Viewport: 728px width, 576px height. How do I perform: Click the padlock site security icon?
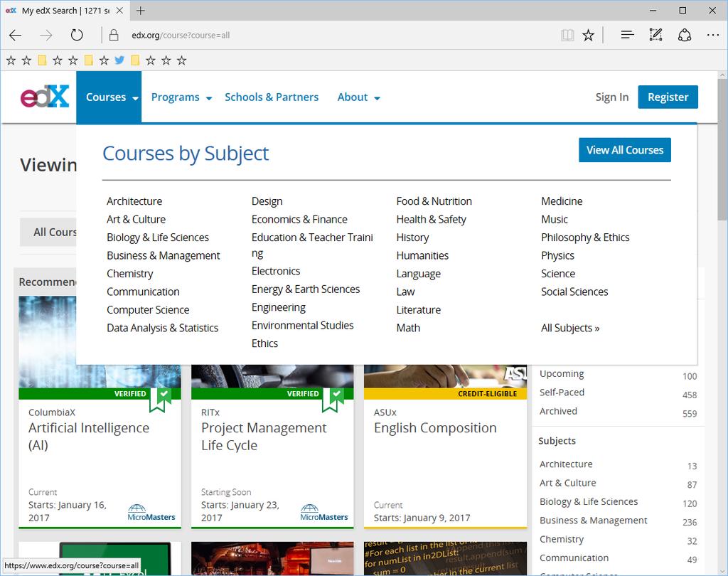[x=113, y=36]
